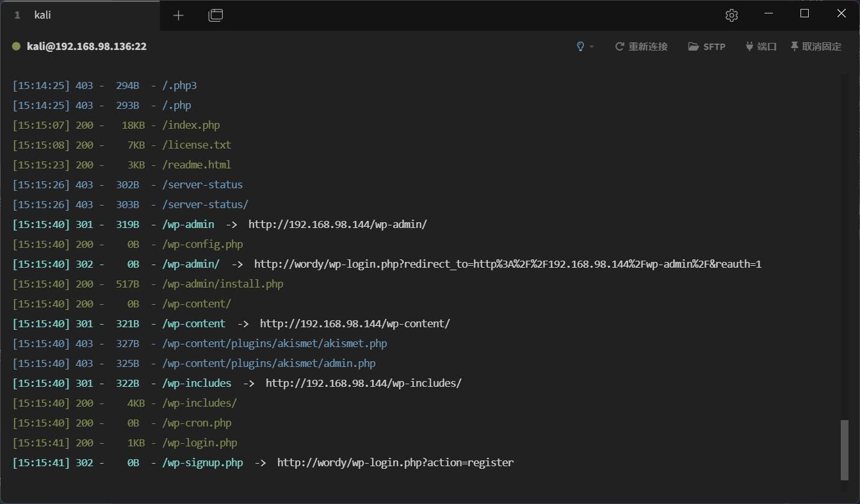Open the 端口 port forwarding button

(761, 46)
